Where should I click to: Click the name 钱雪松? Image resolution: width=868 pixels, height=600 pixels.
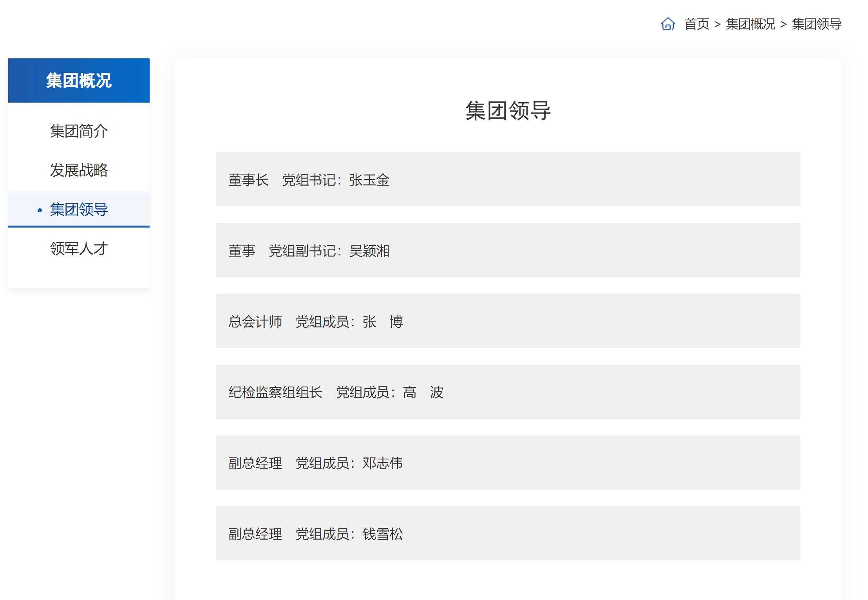tap(382, 534)
